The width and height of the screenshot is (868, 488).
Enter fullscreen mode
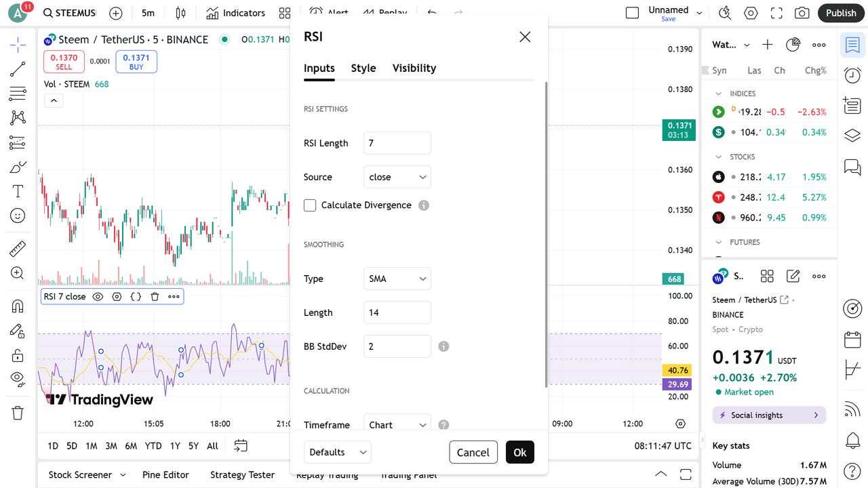[x=776, y=13]
